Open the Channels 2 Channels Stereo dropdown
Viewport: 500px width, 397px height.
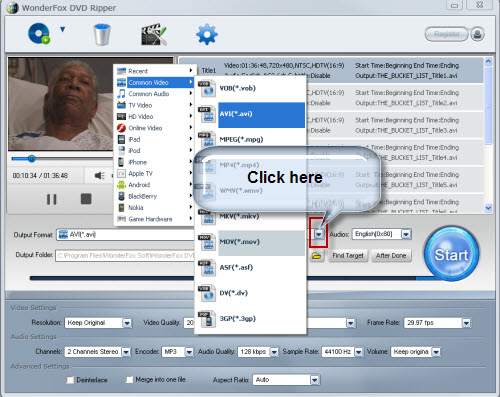pos(126,352)
